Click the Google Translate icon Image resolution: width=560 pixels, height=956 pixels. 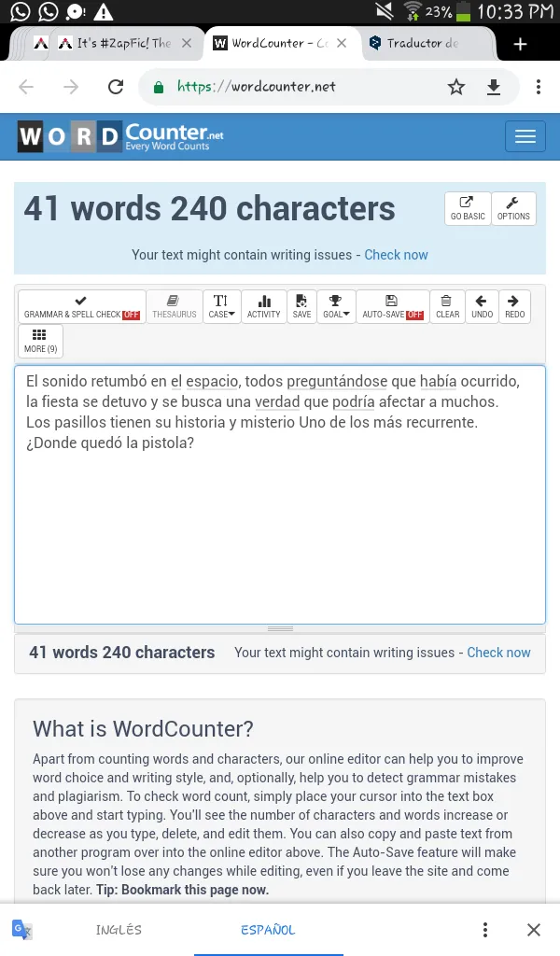click(x=22, y=930)
